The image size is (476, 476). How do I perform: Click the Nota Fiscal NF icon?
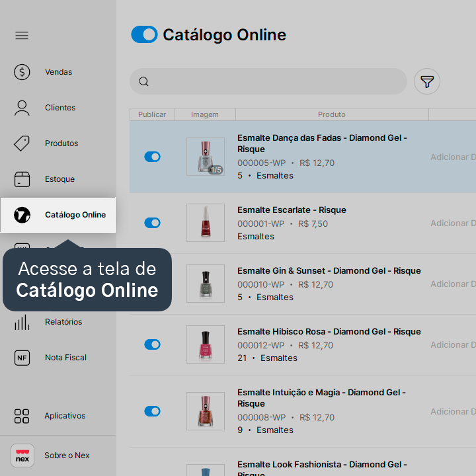coord(22,358)
